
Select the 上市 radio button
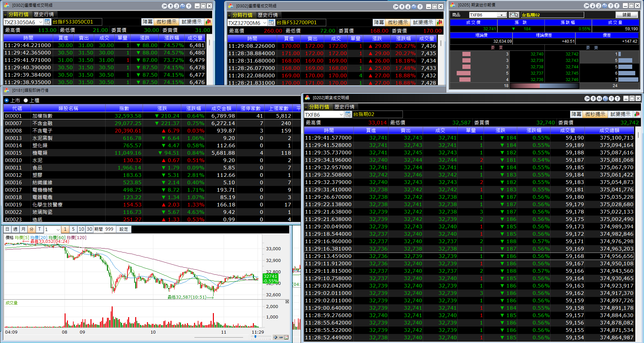click(x=7, y=100)
